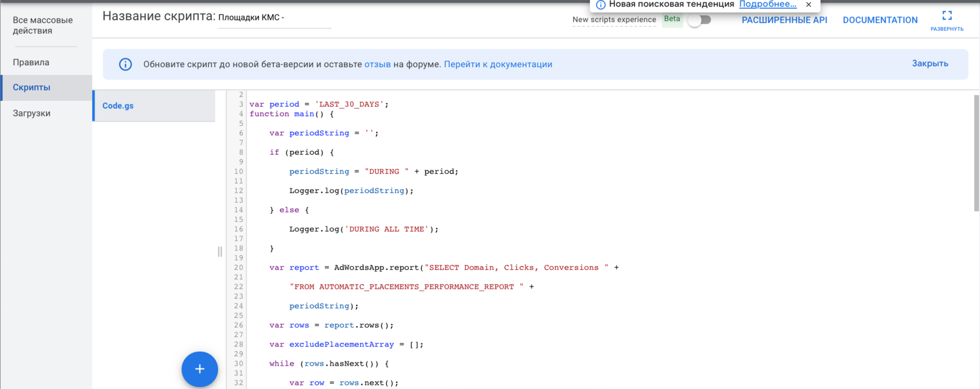Follow the Перейти к документации link
The height and width of the screenshot is (389, 980).
(498, 64)
